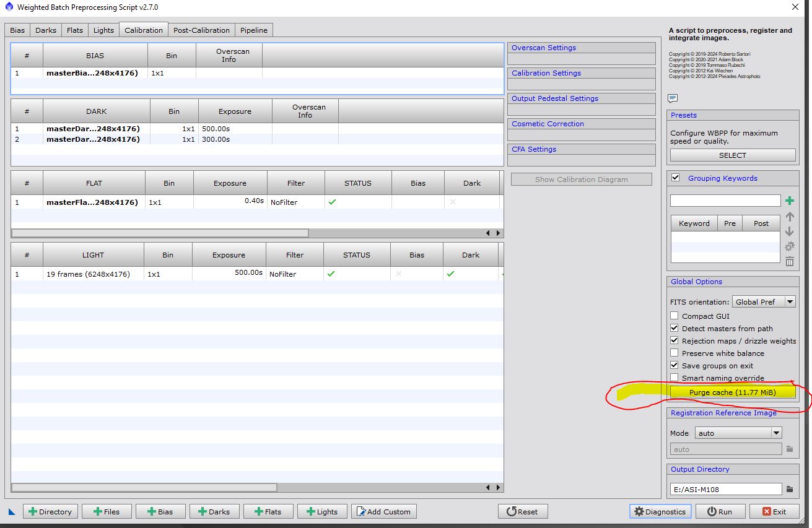Add Darks frames button

(214, 511)
